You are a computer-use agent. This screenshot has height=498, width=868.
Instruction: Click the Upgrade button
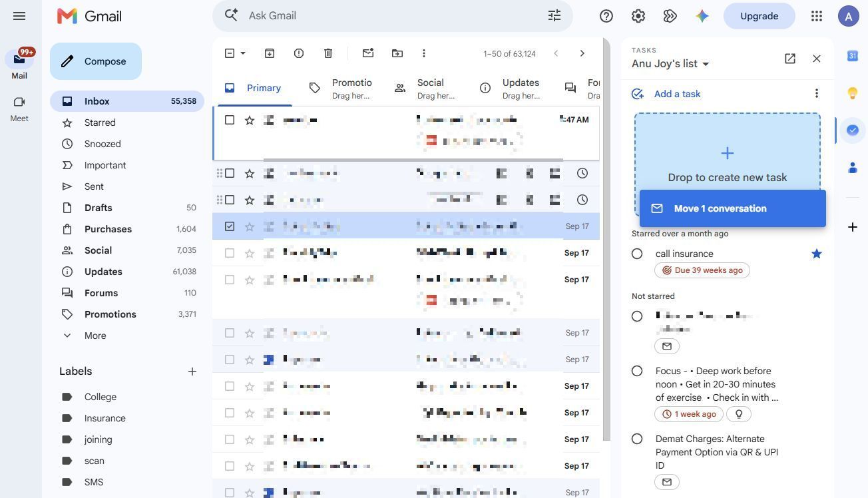point(759,16)
